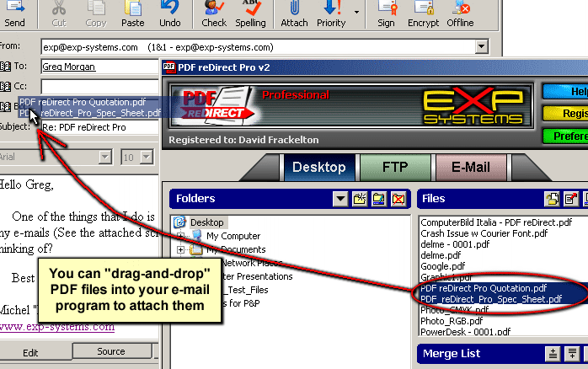Expand the My Documents tree node
Image resolution: width=588 pixels, height=369 pixels.
pos(180,249)
